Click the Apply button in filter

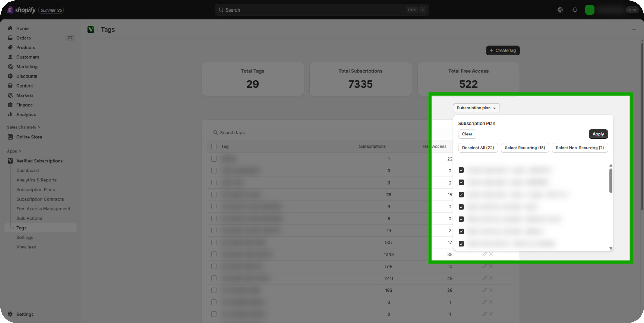(x=598, y=134)
